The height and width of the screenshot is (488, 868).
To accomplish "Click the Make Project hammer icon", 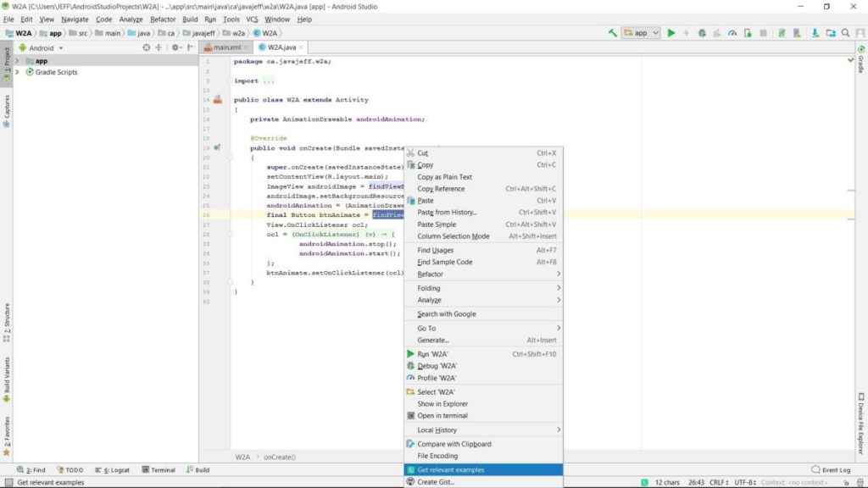I will click(612, 33).
